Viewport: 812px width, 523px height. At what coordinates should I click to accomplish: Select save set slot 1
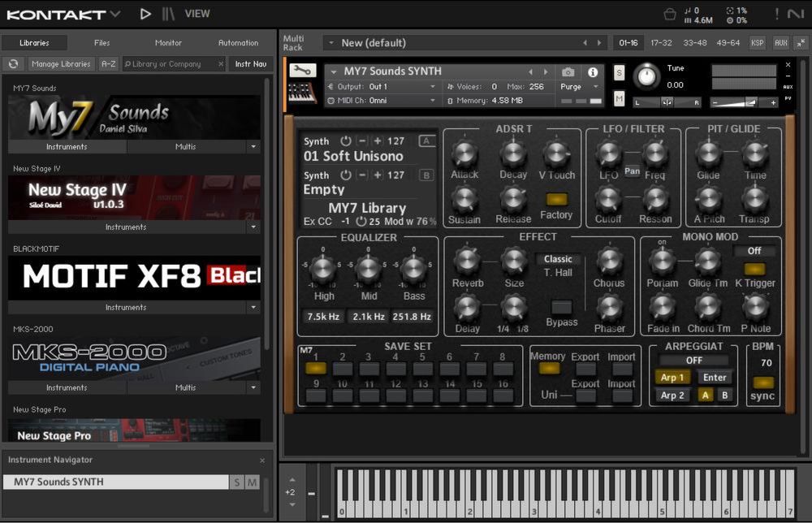[x=315, y=368]
